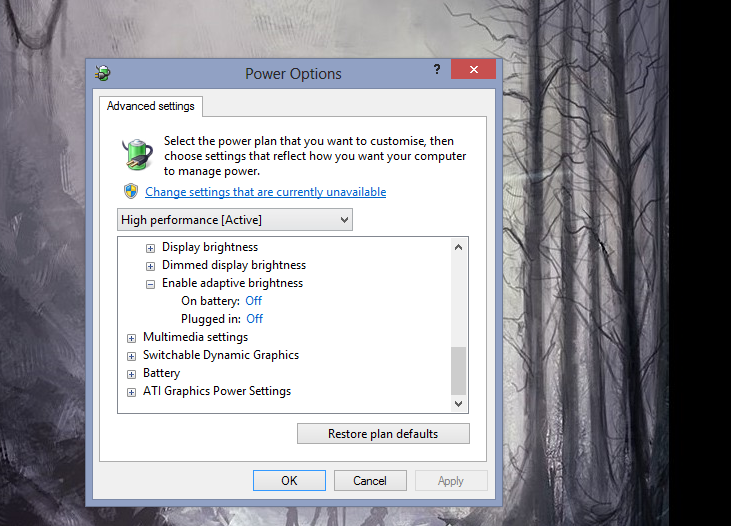The image size is (731, 526).
Task: Expand the Dimmed display brightness node
Action: [150, 266]
